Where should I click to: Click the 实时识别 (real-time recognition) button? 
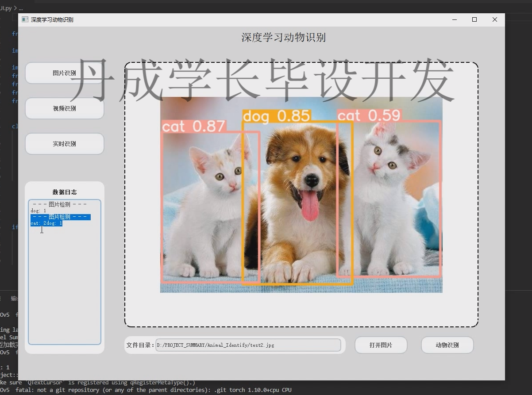64,143
